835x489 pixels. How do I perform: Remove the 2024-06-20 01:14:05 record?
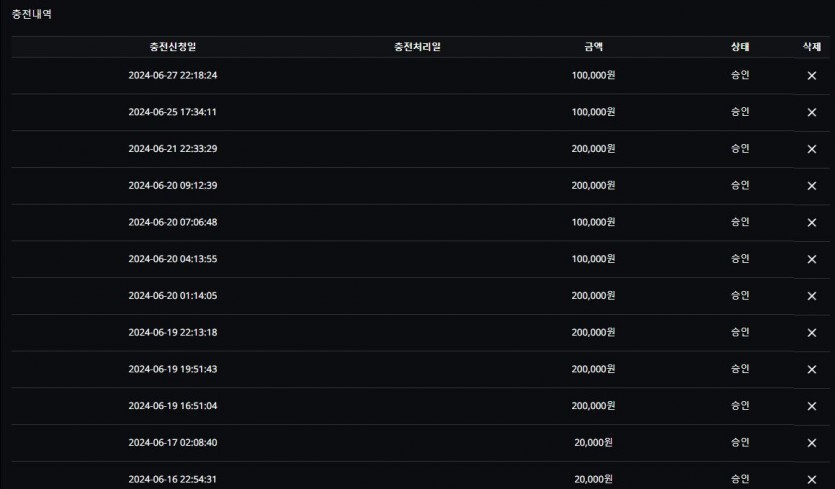pos(812,296)
